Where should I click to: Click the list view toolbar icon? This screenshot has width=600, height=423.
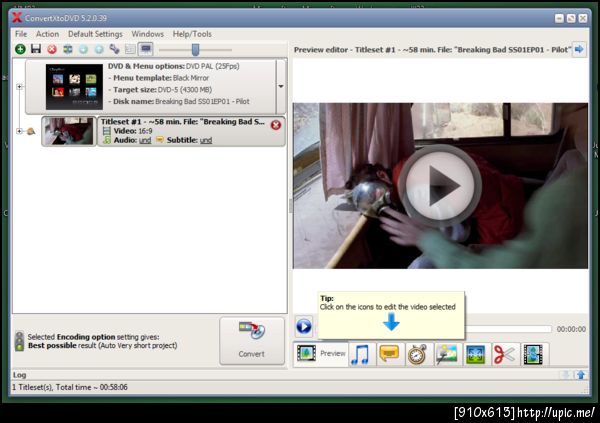click(x=130, y=49)
